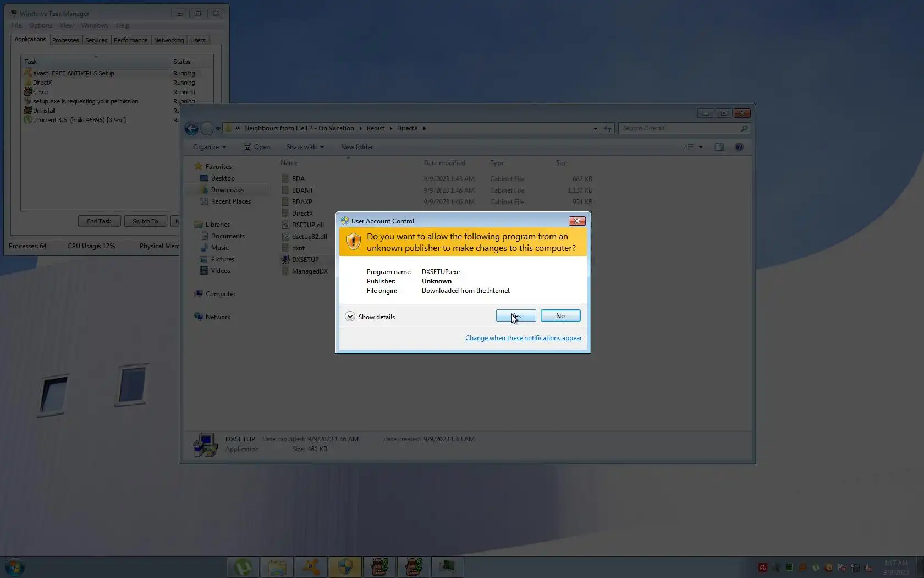Sort files by the Size column
The height and width of the screenshot is (578, 924).
coord(562,163)
